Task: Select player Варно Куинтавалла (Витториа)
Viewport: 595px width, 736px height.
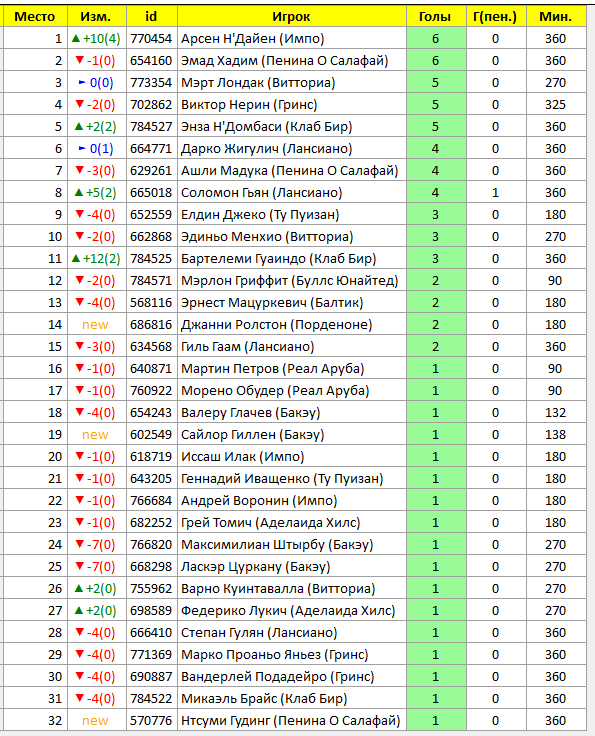Action: [x=278, y=589]
